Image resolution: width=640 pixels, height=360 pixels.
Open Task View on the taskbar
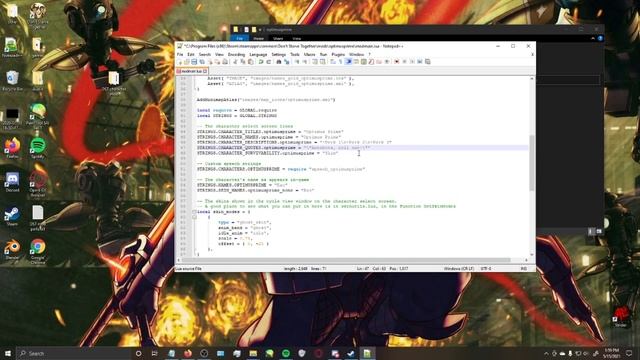pyautogui.click(x=154, y=353)
